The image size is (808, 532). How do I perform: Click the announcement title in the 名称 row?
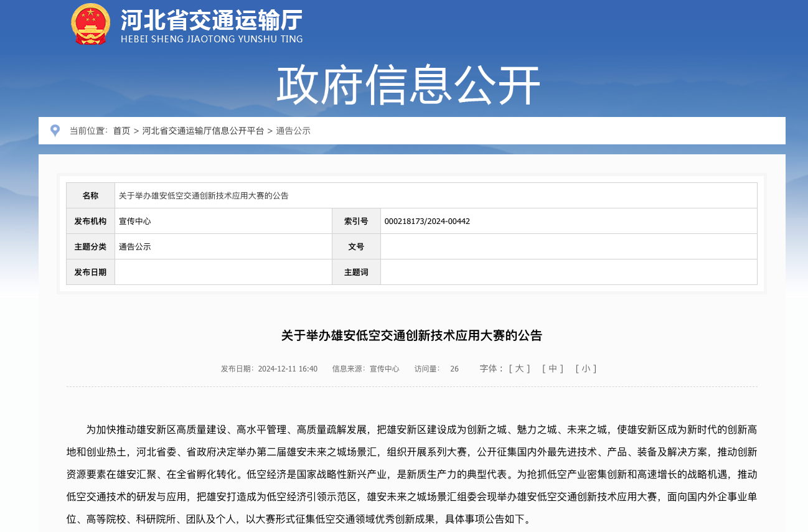click(204, 195)
